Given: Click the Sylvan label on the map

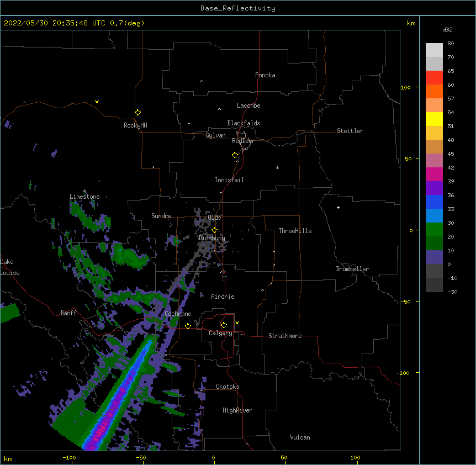Looking at the screenshot, I should click(x=215, y=135).
